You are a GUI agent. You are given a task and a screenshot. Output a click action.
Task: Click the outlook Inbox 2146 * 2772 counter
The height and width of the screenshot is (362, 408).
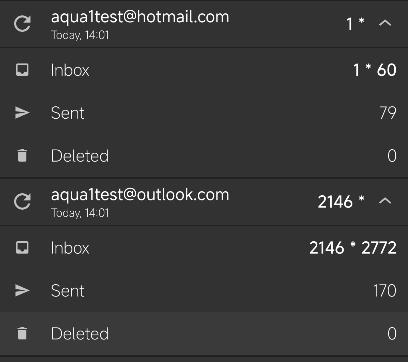(353, 248)
